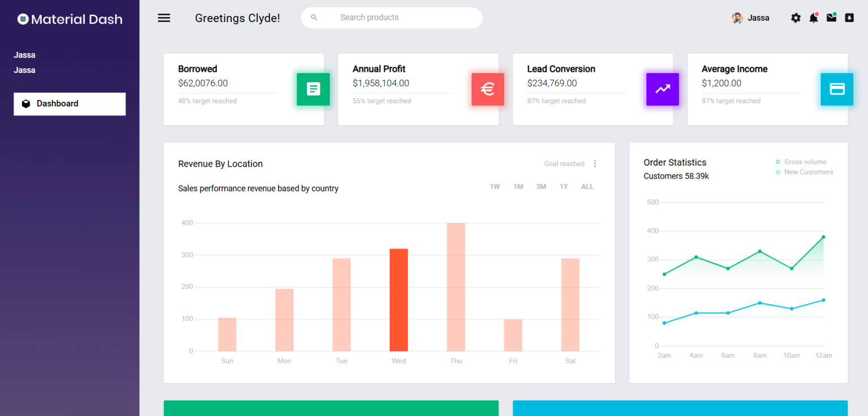Toggle the Goal reached indicator
Viewport: 868px width, 416px height.
pos(564,163)
